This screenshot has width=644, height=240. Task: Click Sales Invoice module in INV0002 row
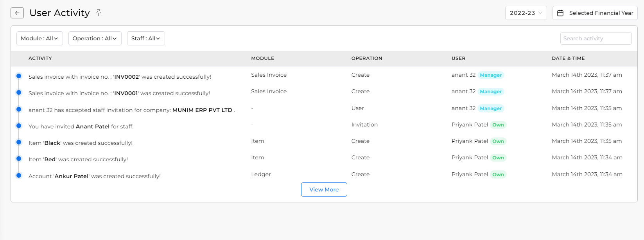[x=269, y=75]
